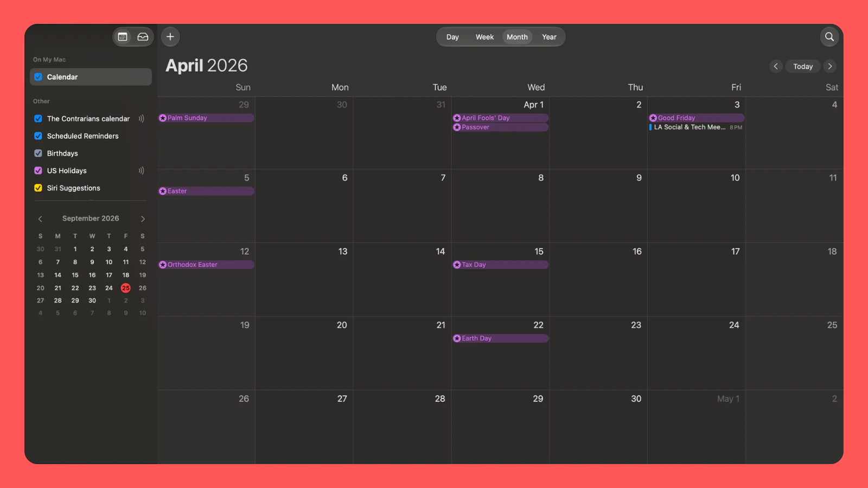Switch to Day view
Viewport: 868px width, 488px height.
tap(452, 37)
